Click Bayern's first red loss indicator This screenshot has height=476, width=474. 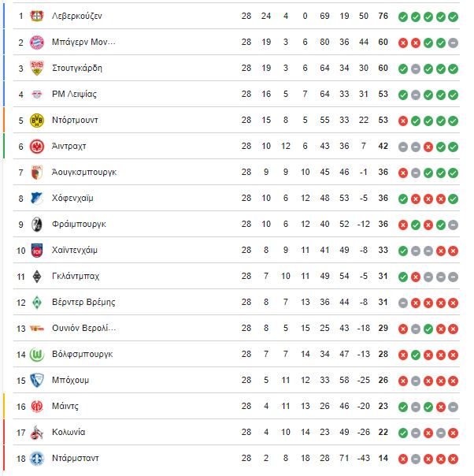point(402,43)
